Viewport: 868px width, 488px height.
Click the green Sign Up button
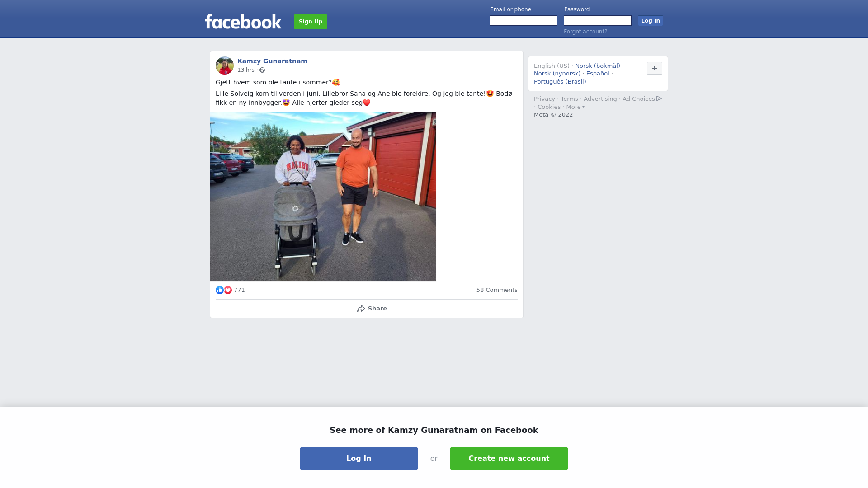click(311, 22)
